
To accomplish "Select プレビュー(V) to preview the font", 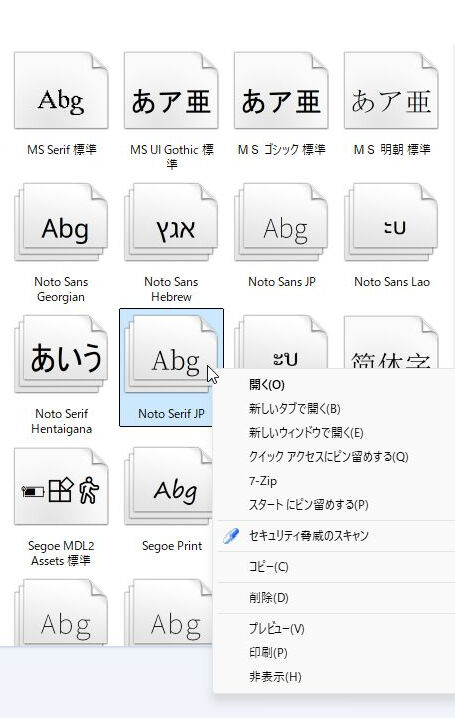I will tap(277, 628).
